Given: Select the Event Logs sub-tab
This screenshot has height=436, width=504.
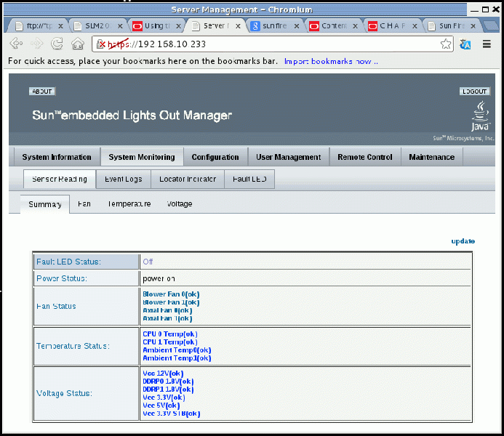Looking at the screenshot, I should [x=123, y=179].
